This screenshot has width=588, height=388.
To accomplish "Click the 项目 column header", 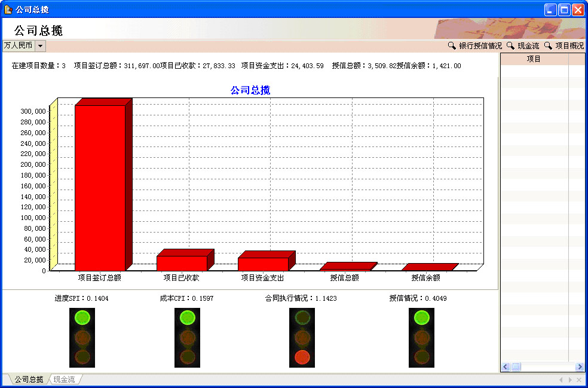I will pos(534,59).
